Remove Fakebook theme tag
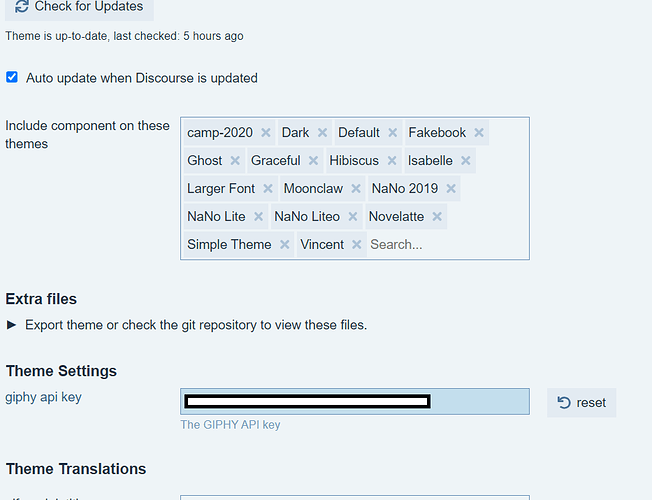 point(479,133)
